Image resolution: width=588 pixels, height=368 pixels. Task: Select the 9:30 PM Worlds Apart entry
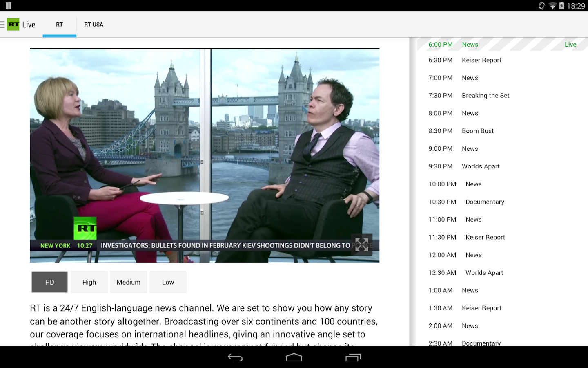tap(502, 166)
